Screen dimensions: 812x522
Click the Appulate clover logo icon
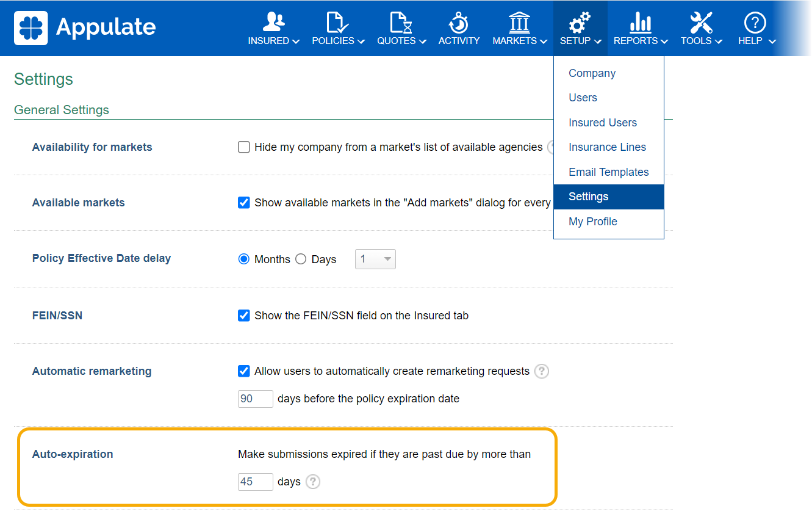(31, 27)
